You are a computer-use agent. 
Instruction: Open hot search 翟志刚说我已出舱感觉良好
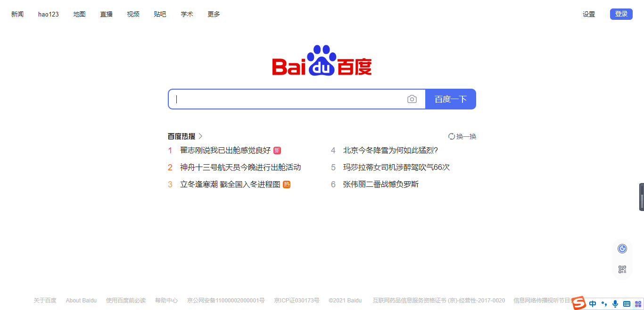[x=225, y=151]
